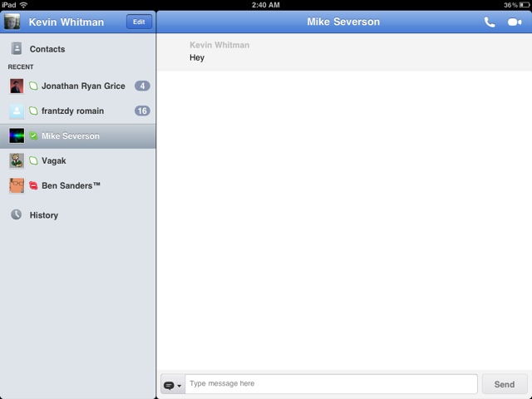
Task: Open the 16 unread badge for frantzdy romain
Action: pos(142,111)
